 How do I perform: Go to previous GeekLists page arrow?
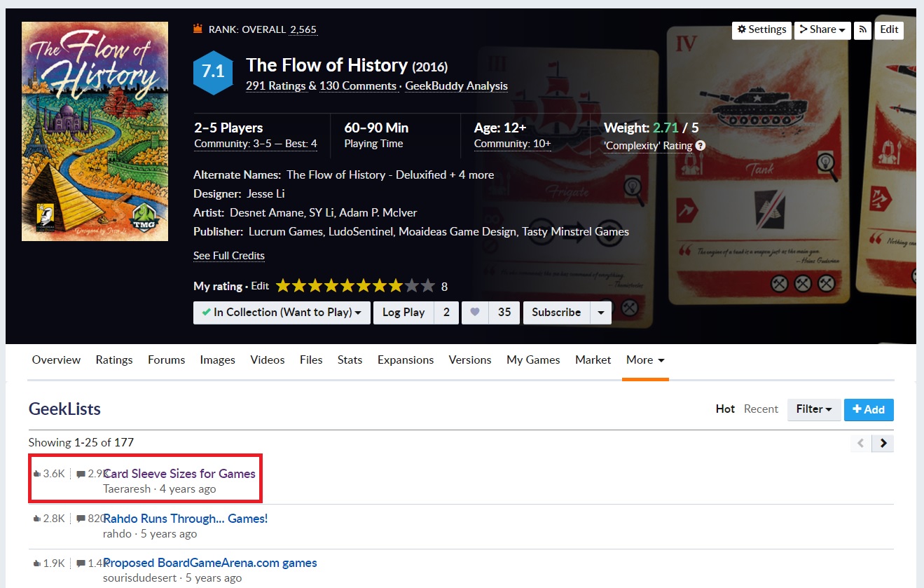861,443
